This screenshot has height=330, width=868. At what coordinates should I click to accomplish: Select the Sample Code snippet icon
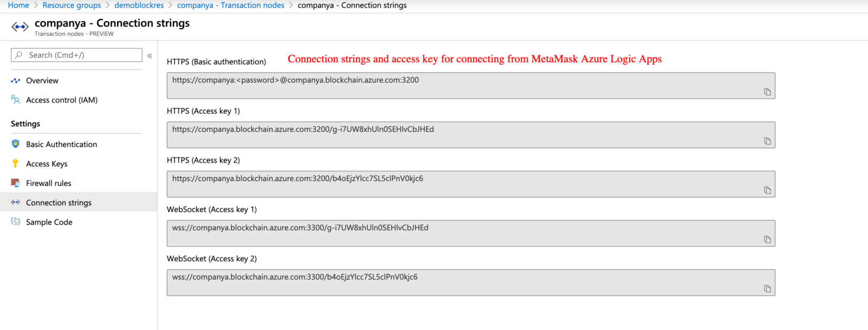(x=16, y=222)
